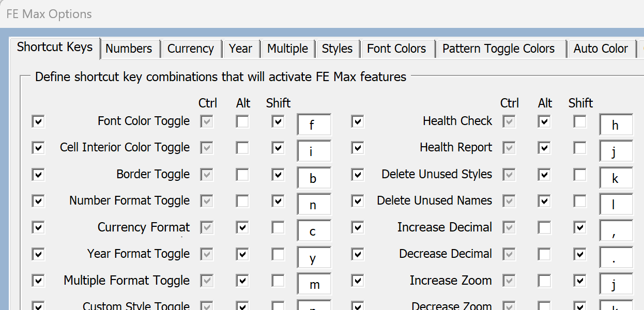Image resolution: width=644 pixels, height=310 pixels.
Task: Open the Pattern Toggle Colors tab
Action: pos(498,49)
